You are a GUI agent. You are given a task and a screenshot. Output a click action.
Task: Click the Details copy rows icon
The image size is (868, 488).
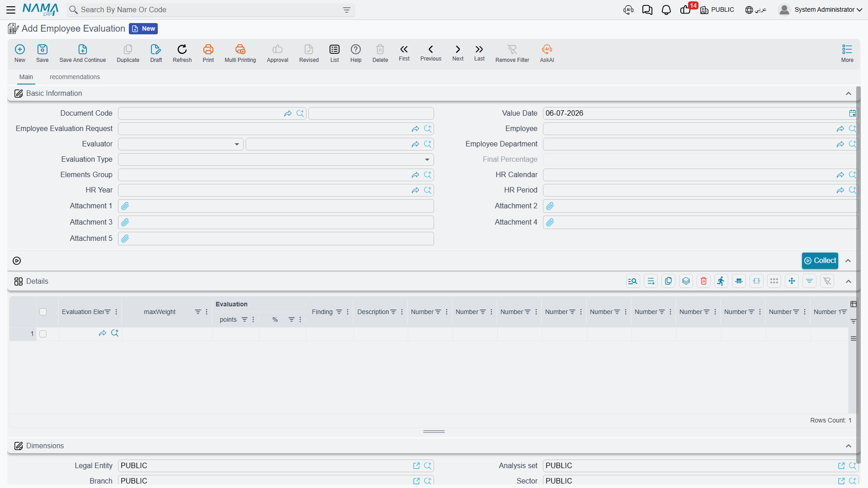click(668, 281)
